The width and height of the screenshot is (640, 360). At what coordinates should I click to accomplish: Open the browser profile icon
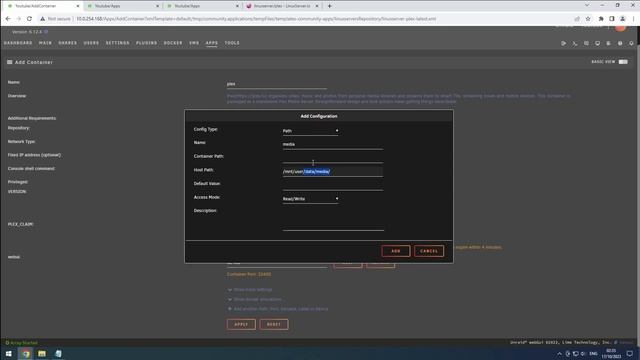(622, 19)
